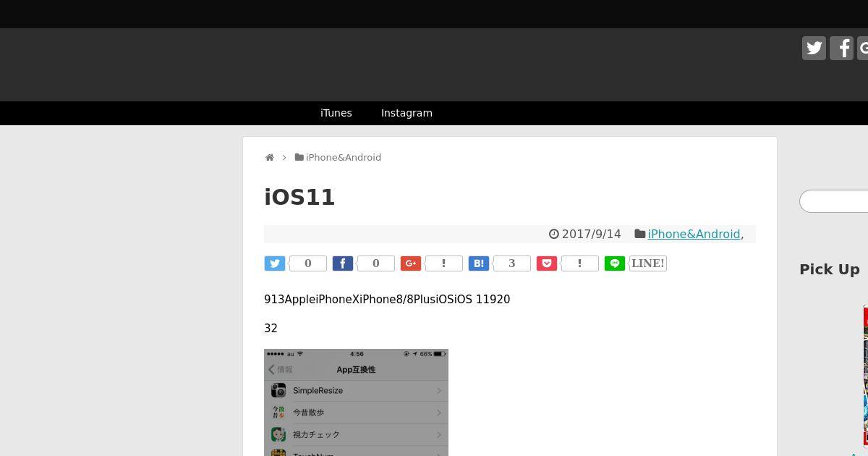Click the iPhone&Android breadcrumb link

click(x=344, y=157)
